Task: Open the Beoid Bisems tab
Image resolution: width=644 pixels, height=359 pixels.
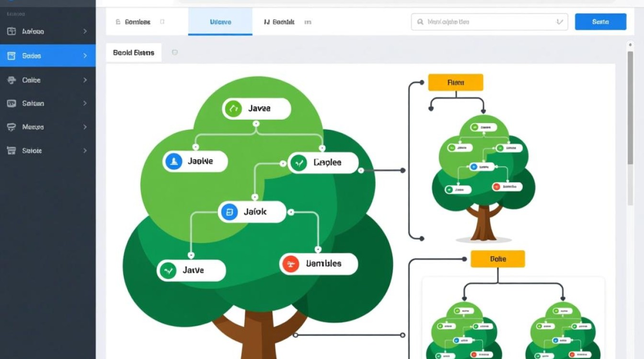Action: coord(134,53)
